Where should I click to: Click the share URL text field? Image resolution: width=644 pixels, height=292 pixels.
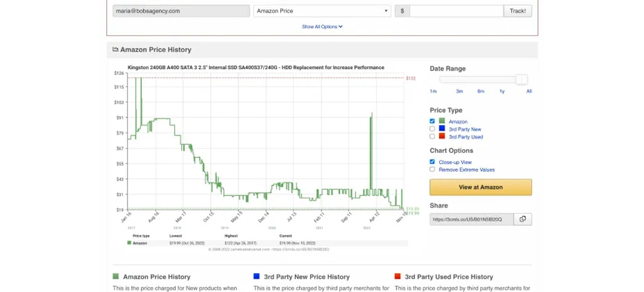(472, 219)
